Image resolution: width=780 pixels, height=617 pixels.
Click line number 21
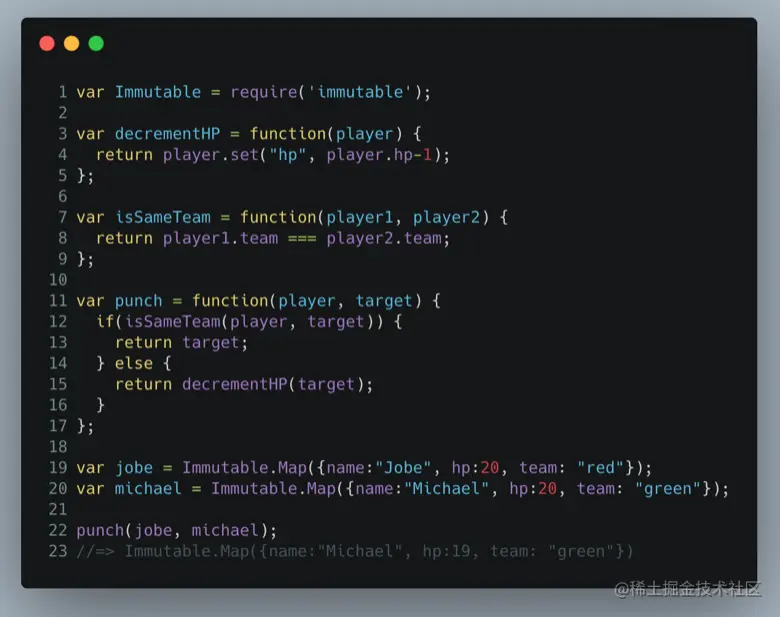[x=58, y=510]
